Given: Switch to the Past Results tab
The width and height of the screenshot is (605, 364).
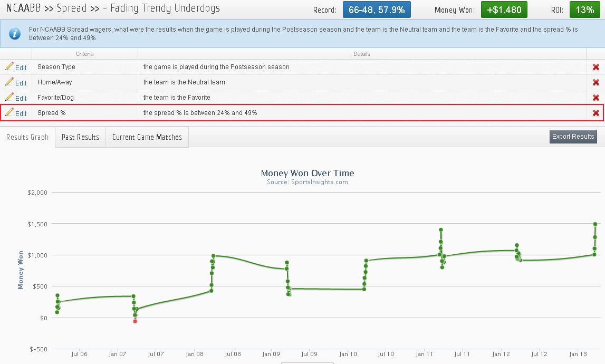Looking at the screenshot, I should coord(80,137).
